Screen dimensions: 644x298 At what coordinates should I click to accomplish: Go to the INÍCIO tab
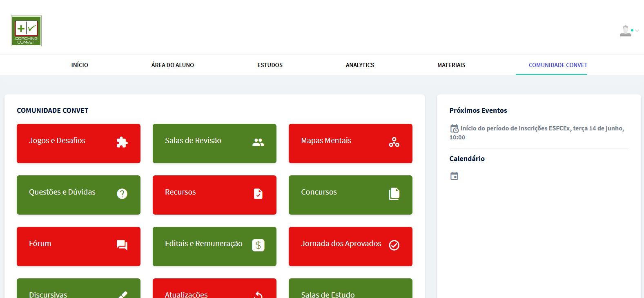click(80, 65)
